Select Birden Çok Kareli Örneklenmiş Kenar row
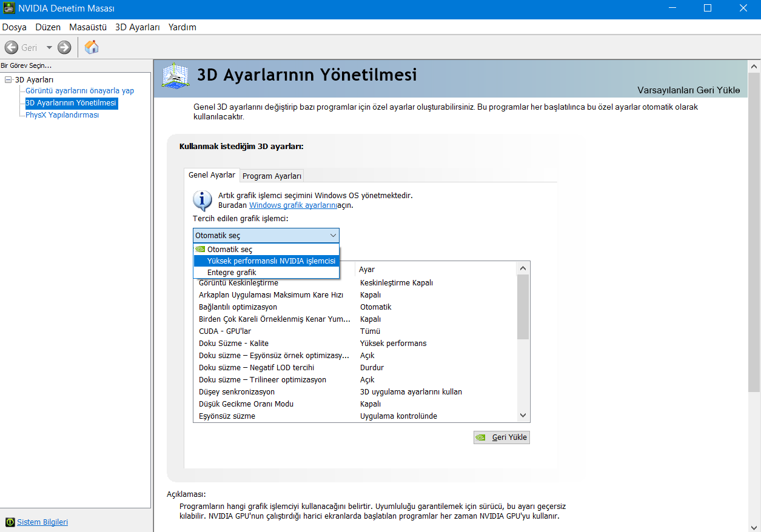Viewport: 761px width, 532px height. [x=355, y=319]
